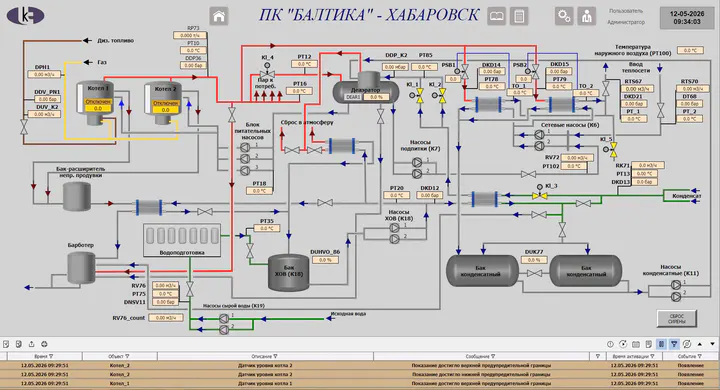Image resolution: width=720 pixels, height=390 pixels.
Task: Click the DPH1 flow value field
Action: (44, 74)
